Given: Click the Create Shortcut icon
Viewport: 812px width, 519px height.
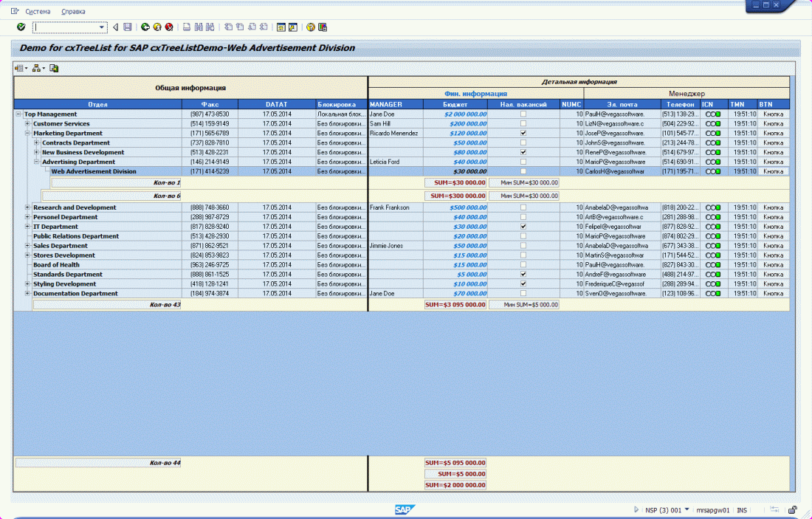Looking at the screenshot, I should (293, 27).
